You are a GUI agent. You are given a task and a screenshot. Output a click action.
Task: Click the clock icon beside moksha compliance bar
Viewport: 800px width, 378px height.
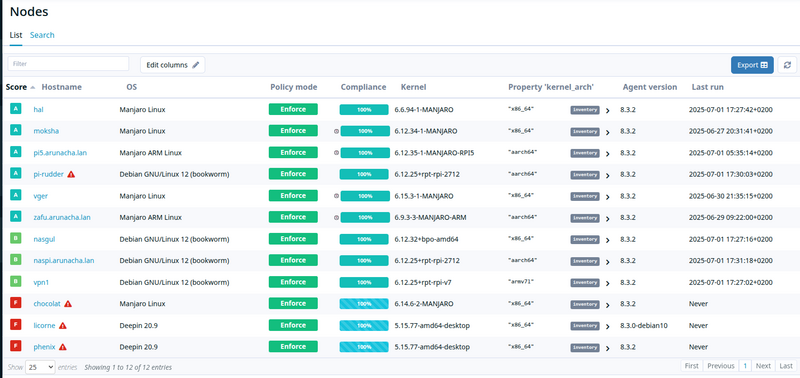click(x=336, y=131)
